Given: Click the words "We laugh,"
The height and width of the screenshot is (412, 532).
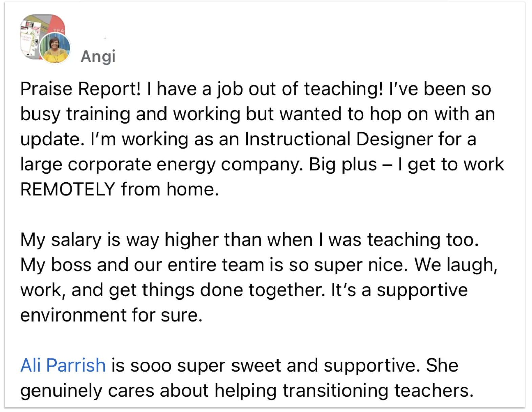Looking at the screenshot, I should (x=456, y=265).
